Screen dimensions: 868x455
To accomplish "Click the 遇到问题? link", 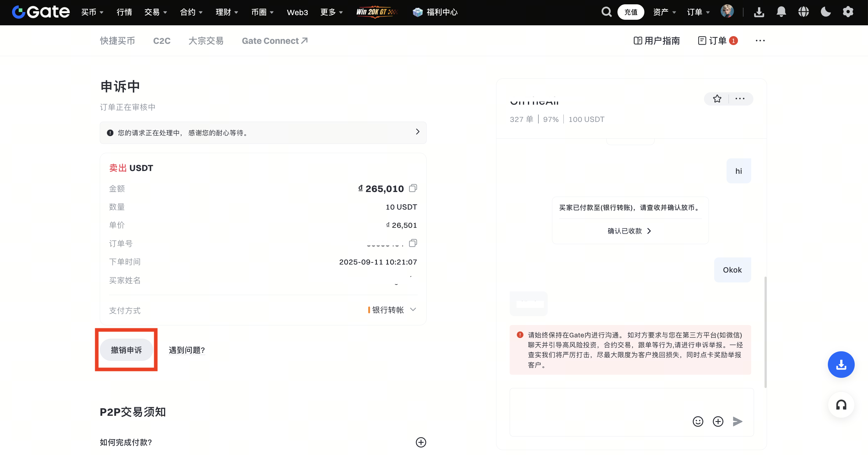I will point(187,350).
